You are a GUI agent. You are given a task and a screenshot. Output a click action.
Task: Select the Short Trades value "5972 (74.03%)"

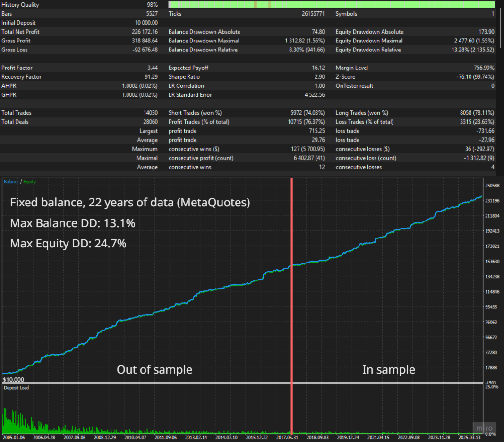(308, 113)
